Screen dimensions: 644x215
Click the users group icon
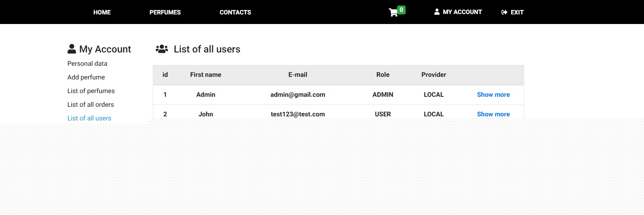click(x=162, y=49)
